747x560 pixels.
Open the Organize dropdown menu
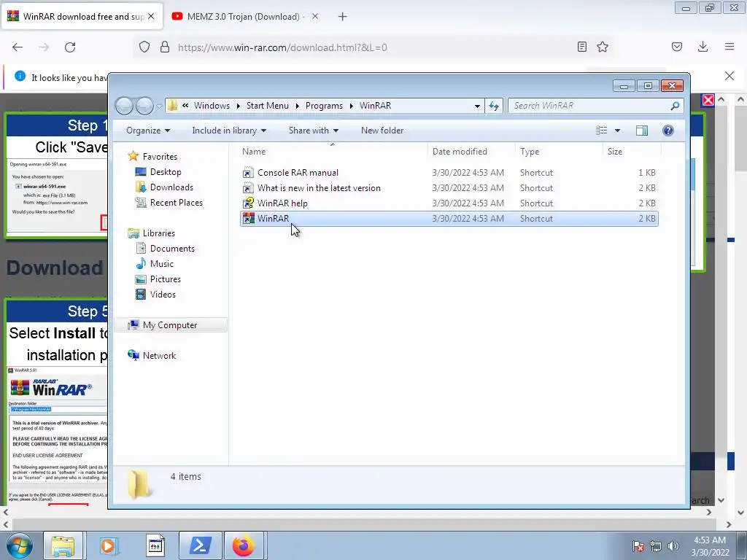pos(147,131)
